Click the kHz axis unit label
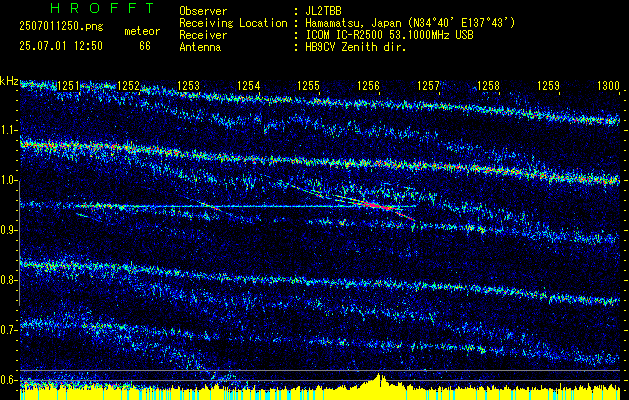 [9, 81]
